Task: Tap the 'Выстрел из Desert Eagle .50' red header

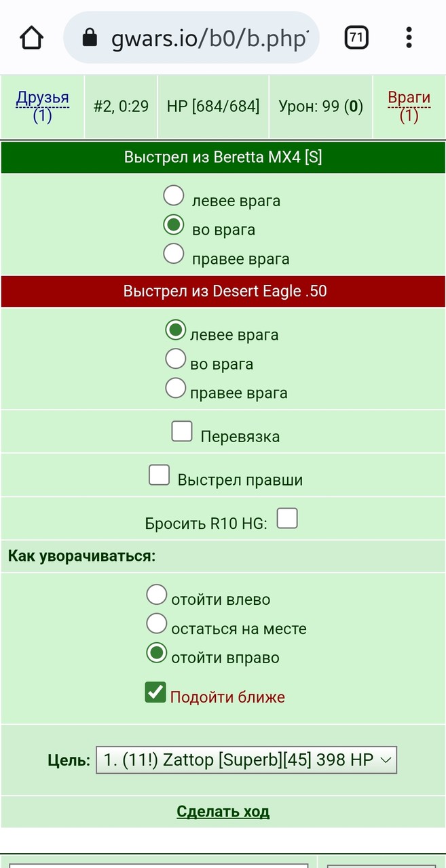Action: 223,291
